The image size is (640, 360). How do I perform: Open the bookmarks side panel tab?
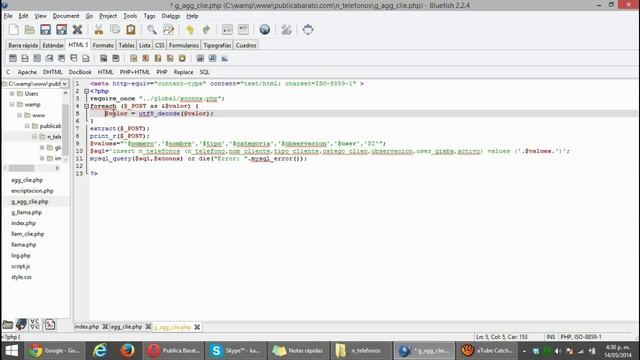[x=21, y=325]
